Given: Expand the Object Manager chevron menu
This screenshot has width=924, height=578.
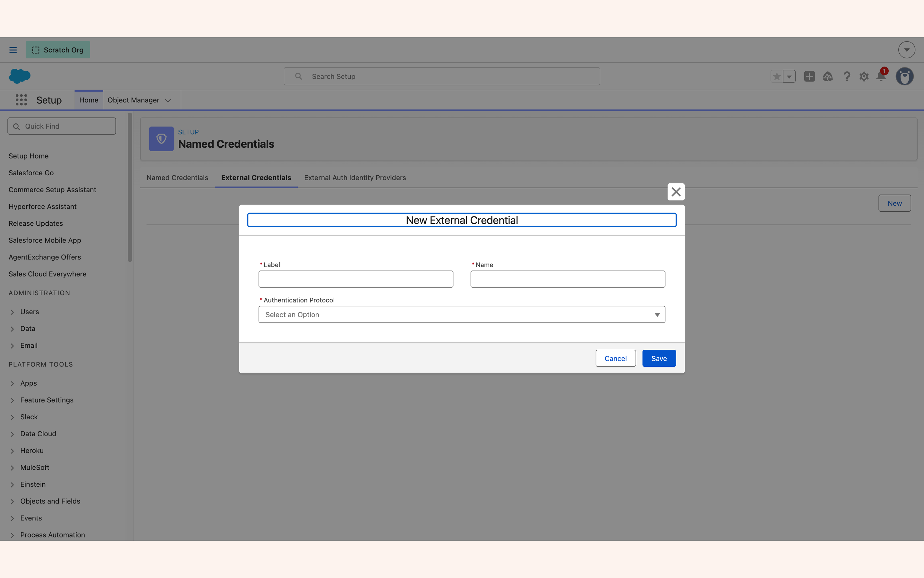Looking at the screenshot, I should (x=168, y=101).
